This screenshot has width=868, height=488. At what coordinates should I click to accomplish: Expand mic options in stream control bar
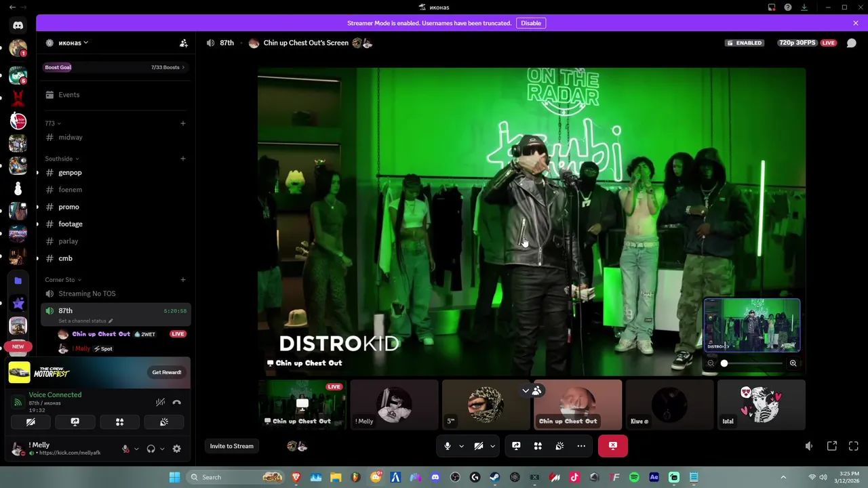click(x=461, y=446)
